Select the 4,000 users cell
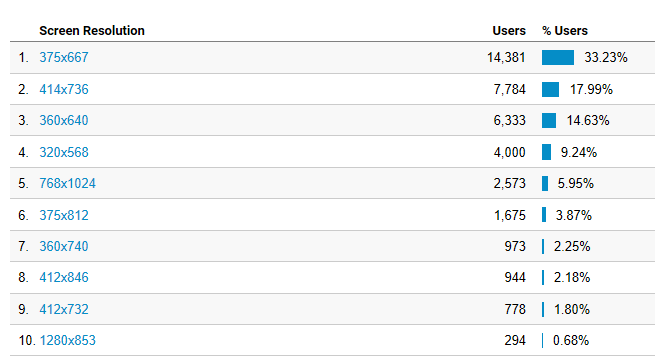Image resolution: width=655 pixels, height=362 pixels. pos(509,152)
